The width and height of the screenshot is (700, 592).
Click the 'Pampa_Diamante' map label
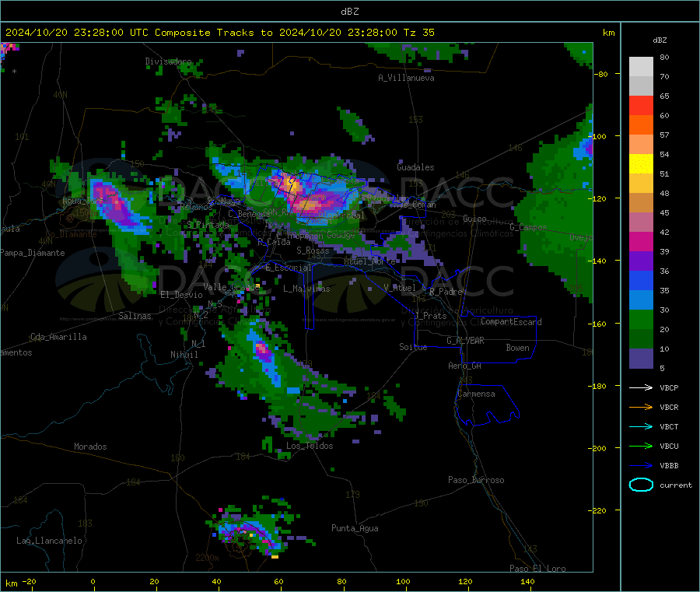pyautogui.click(x=32, y=253)
